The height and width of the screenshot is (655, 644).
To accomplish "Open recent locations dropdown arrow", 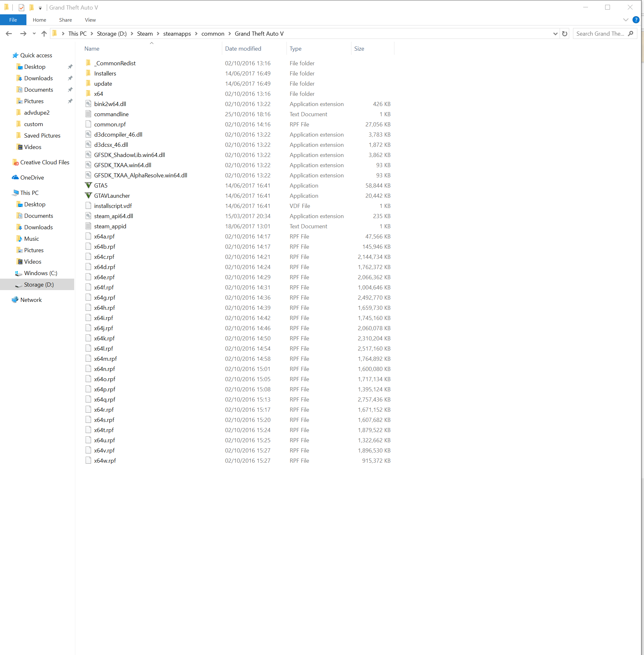I will pyautogui.click(x=34, y=33).
